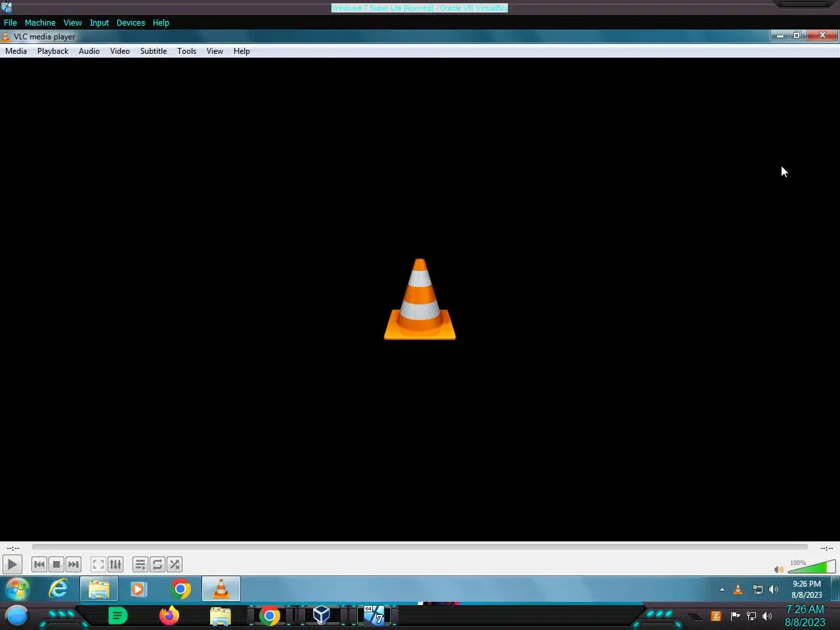Switch to Chrome on host taskbar

tap(269, 616)
